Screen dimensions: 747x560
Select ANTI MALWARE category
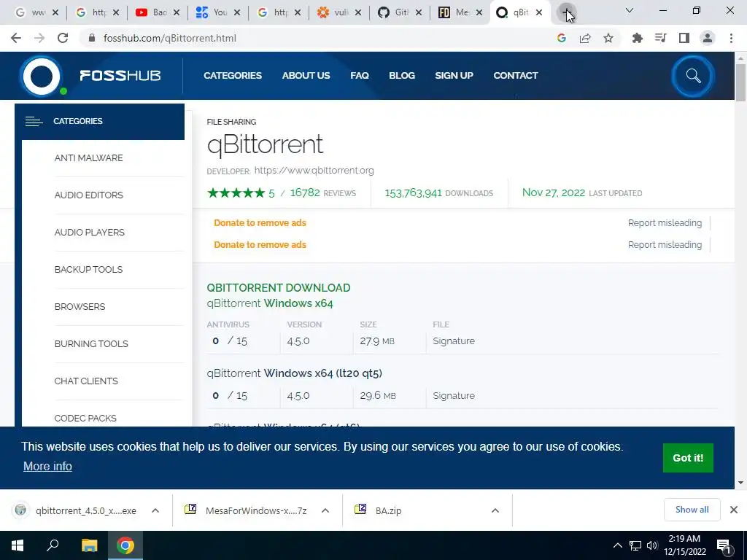pyautogui.click(x=88, y=158)
